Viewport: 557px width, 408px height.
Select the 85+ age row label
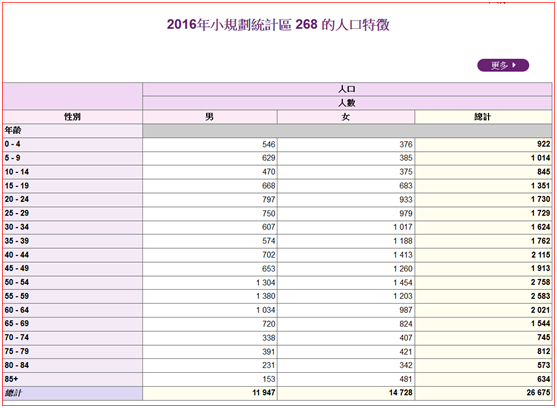72,379
